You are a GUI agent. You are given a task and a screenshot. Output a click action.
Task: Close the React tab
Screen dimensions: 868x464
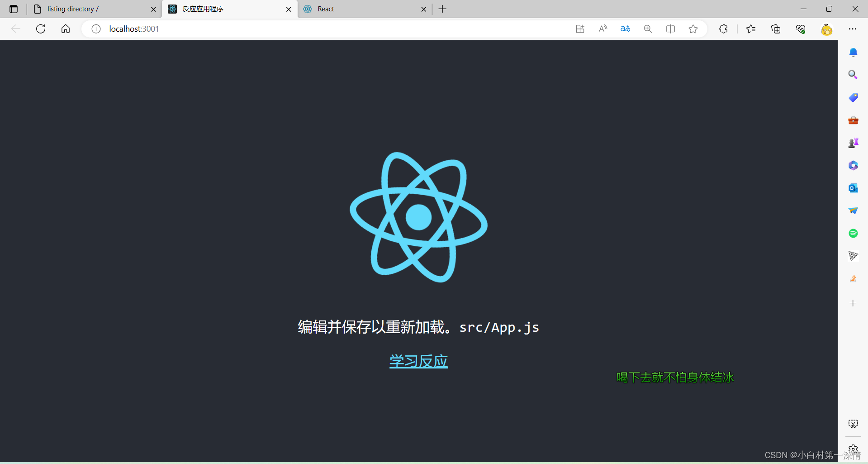coord(423,9)
